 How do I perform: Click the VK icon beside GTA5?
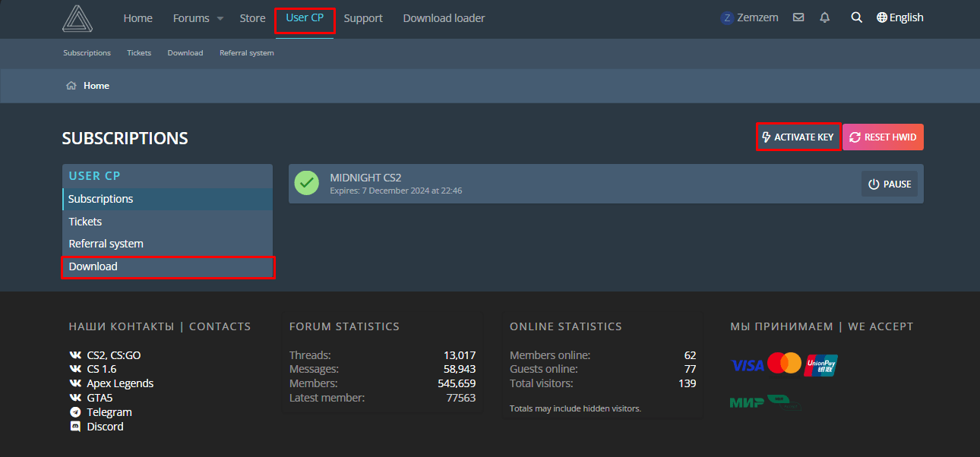click(x=75, y=397)
